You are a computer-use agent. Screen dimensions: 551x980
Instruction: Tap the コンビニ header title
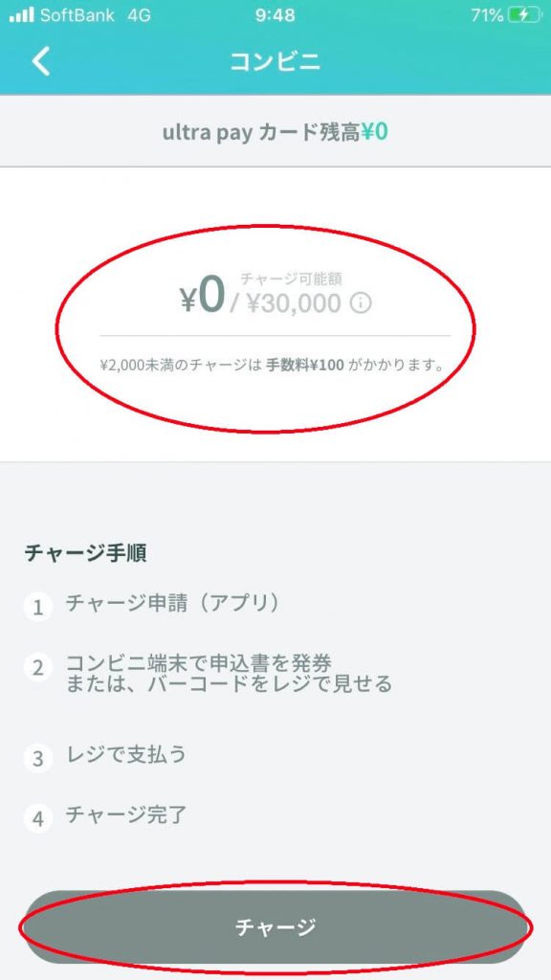(x=275, y=62)
